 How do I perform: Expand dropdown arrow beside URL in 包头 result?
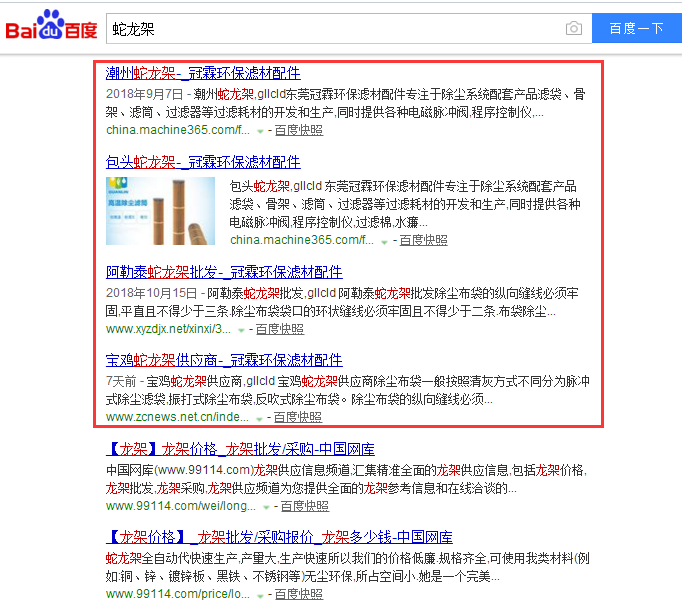[x=384, y=241]
